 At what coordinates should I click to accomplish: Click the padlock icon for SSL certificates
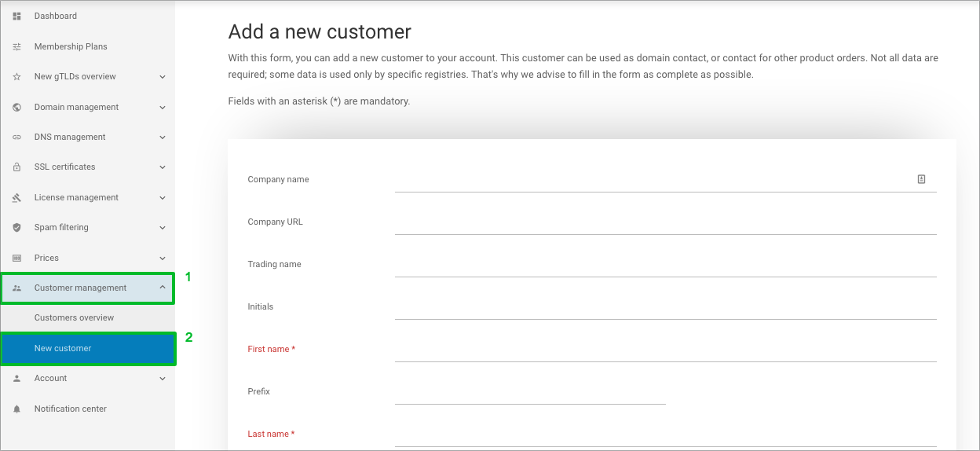[16, 167]
